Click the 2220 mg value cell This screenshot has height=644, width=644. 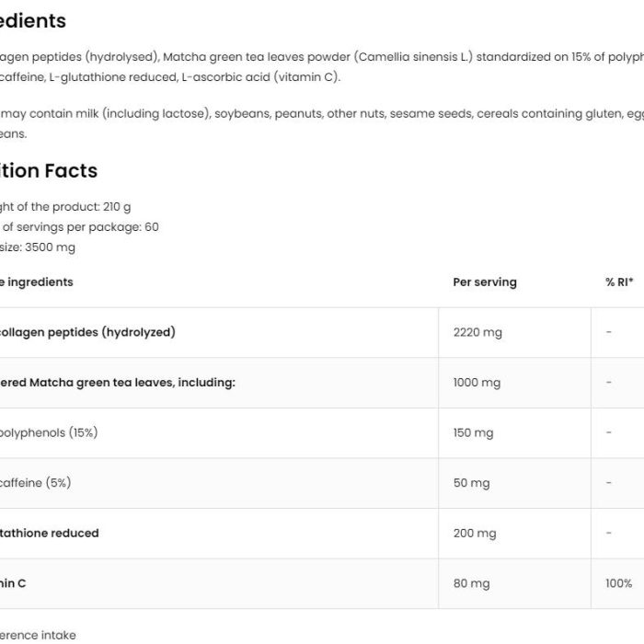click(477, 332)
